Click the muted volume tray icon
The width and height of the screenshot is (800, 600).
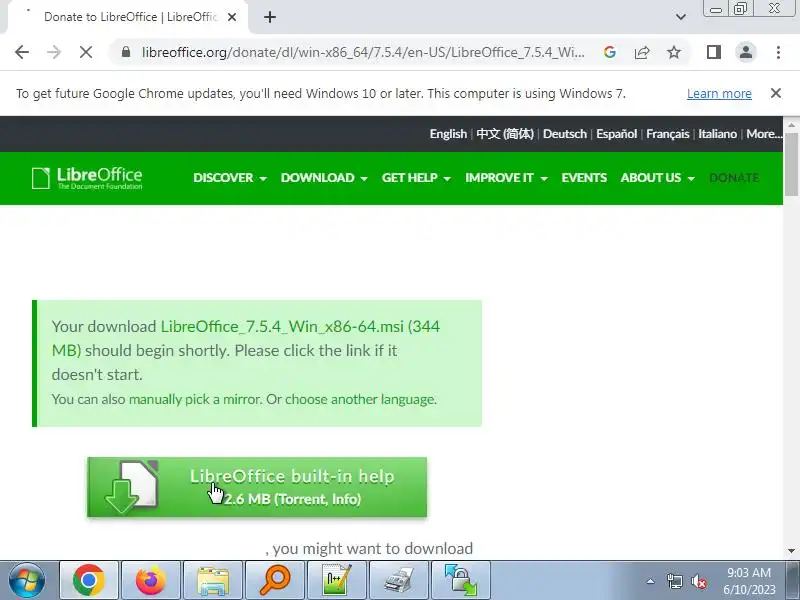tap(699, 581)
